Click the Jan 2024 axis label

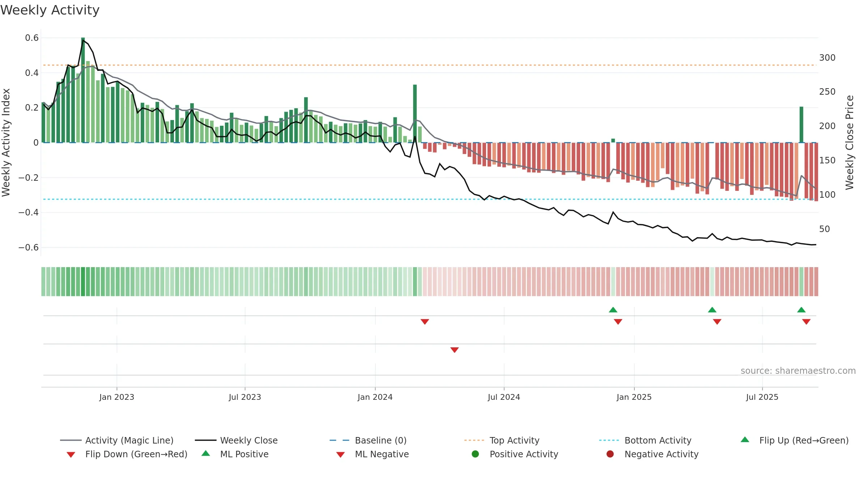375,397
